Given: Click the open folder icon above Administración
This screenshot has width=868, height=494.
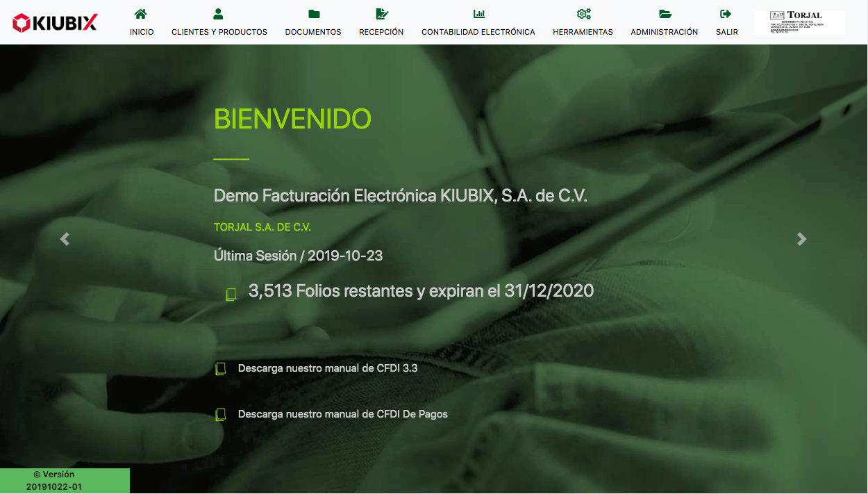Looking at the screenshot, I should [665, 14].
